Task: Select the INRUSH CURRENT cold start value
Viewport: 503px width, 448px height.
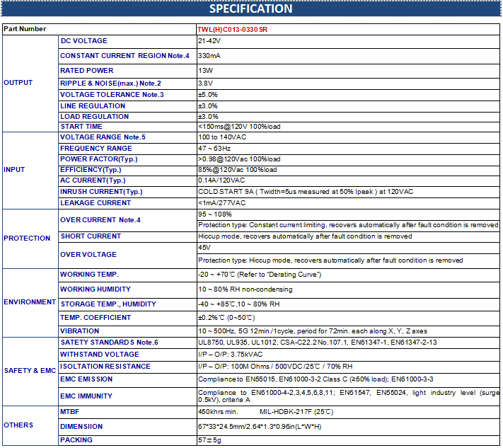Action: (x=305, y=192)
